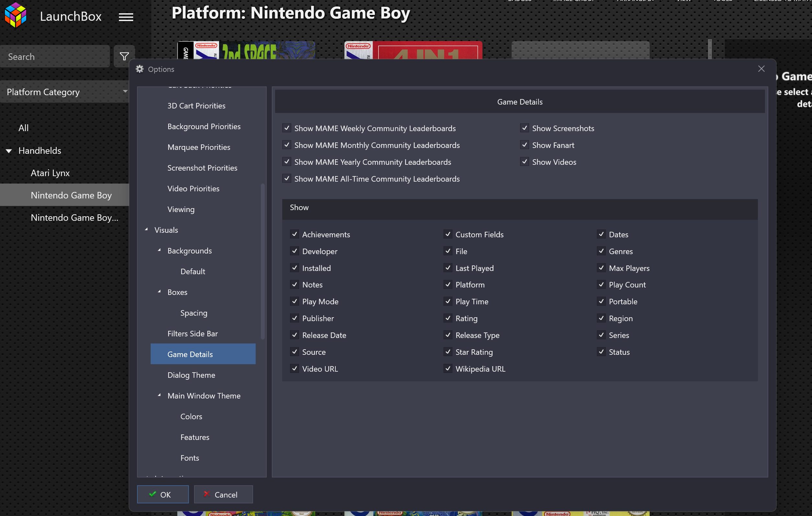Toggle the Status checkbox
Image resolution: width=812 pixels, height=516 pixels.
tap(601, 352)
